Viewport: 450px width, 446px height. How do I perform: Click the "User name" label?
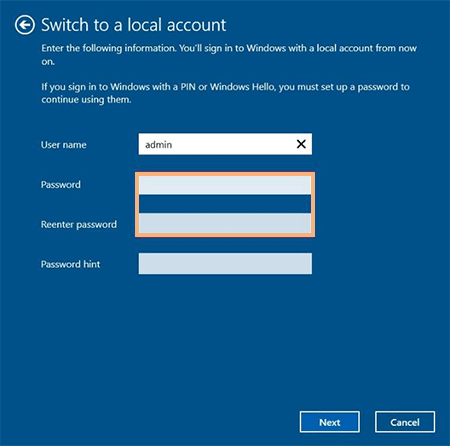[64, 145]
